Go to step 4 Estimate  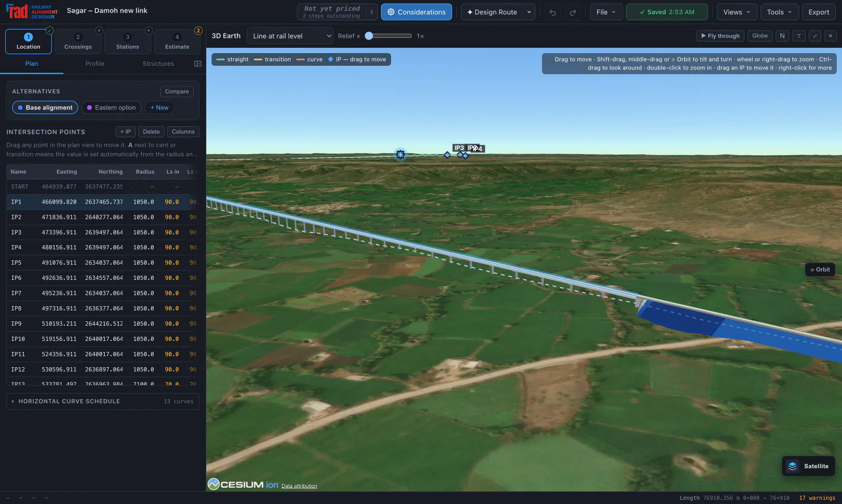click(177, 42)
